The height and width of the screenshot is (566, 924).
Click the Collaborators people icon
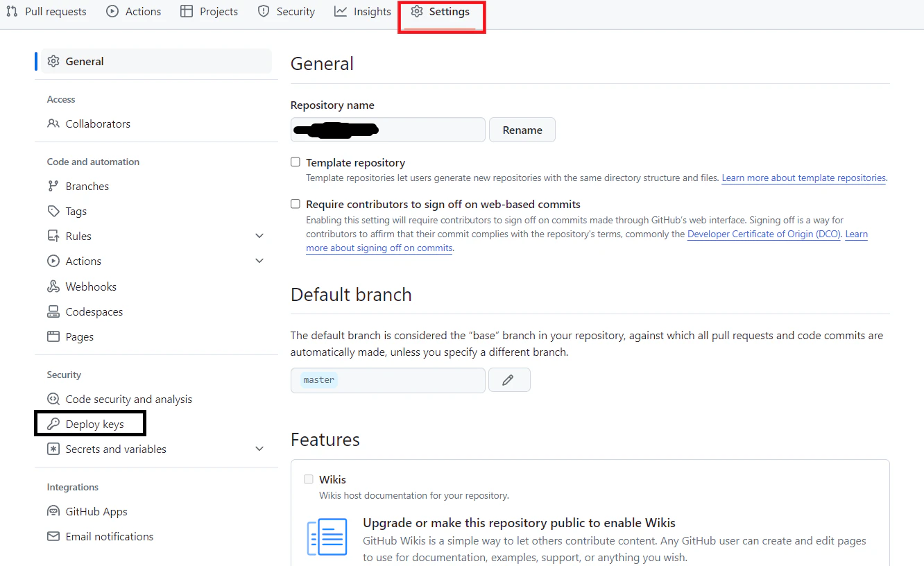[53, 123]
